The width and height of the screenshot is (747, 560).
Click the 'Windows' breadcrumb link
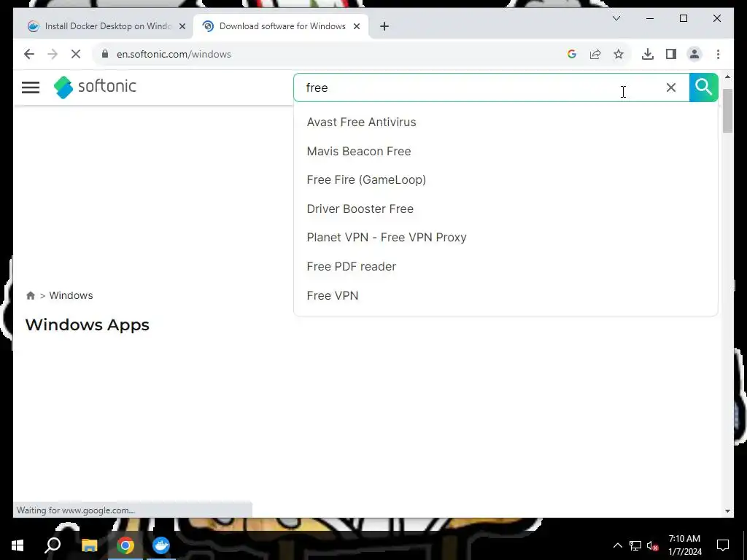(x=71, y=295)
